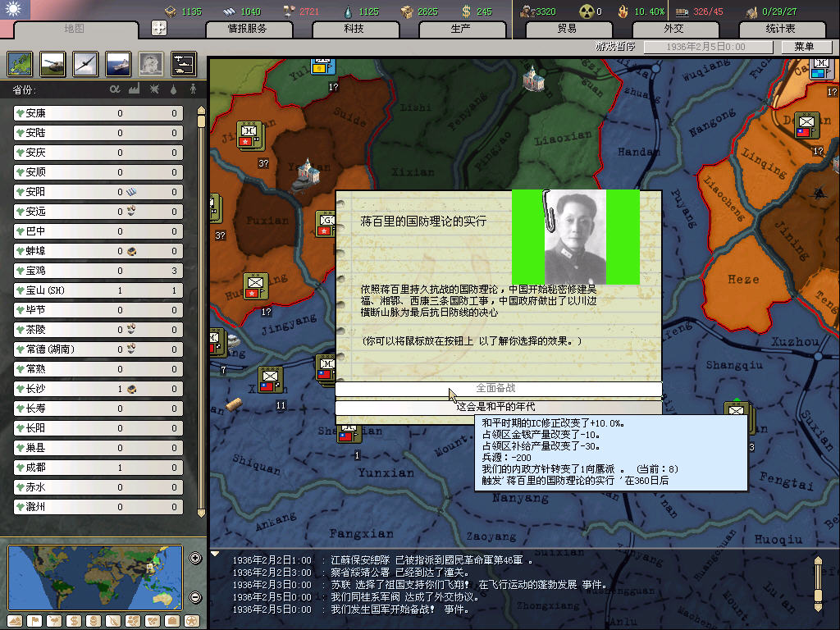This screenshot has width=840, height=630.
Task: Click the four-arrow move icon beside 地图 tab
Action: (160, 28)
